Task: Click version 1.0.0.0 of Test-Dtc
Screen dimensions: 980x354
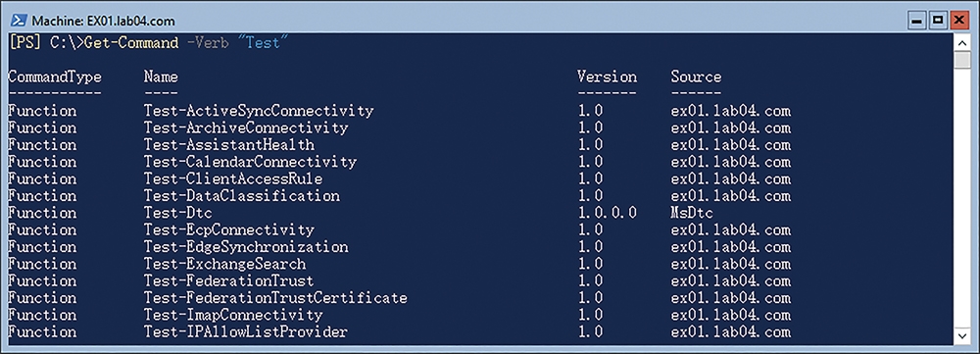Action: click(607, 213)
